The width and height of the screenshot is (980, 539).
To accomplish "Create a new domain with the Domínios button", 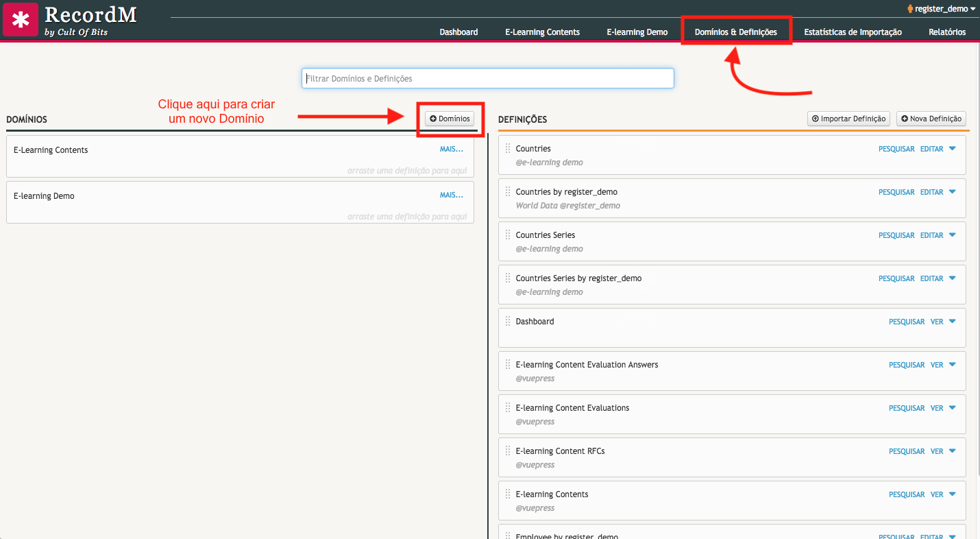I will (450, 119).
